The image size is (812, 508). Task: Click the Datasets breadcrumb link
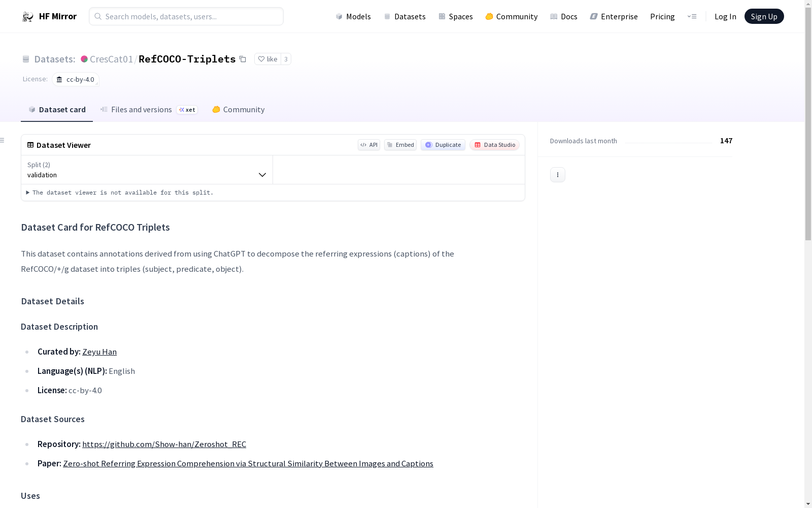pos(55,59)
